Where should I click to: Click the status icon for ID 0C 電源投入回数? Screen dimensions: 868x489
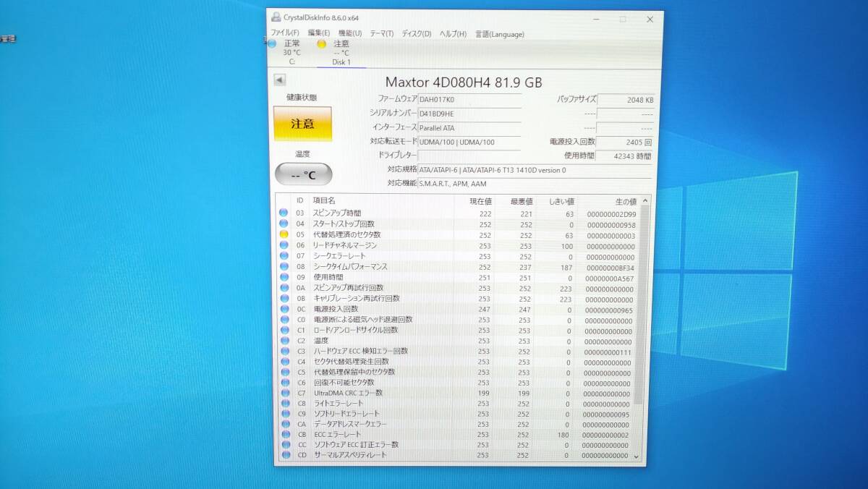pos(284,309)
